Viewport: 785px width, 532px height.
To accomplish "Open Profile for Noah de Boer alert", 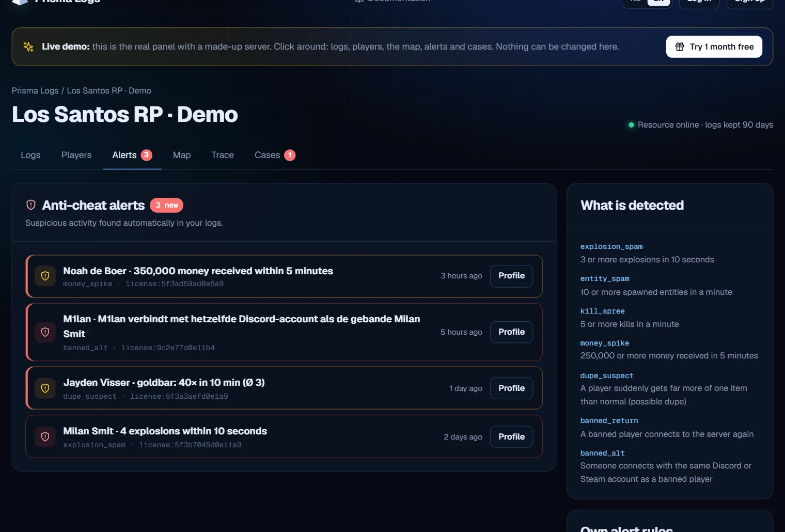I will (x=511, y=276).
